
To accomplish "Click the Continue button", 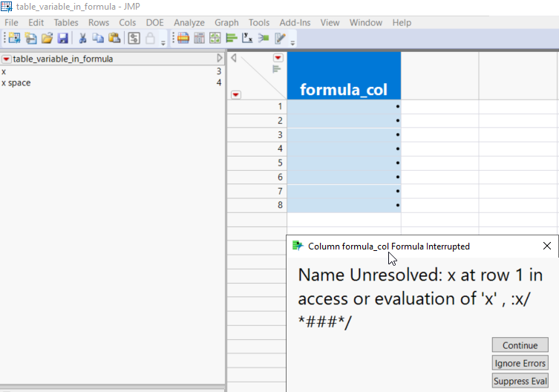I will click(x=520, y=345).
